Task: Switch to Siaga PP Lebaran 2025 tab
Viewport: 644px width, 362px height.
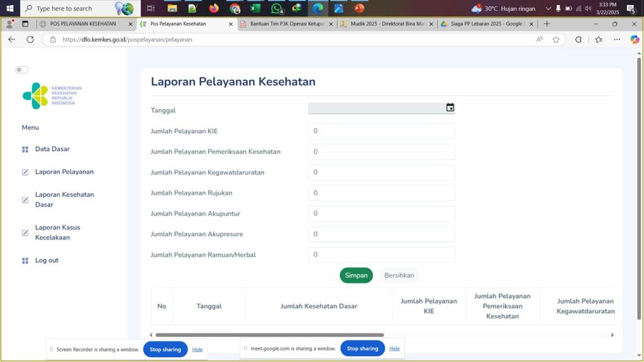Action: point(487,24)
